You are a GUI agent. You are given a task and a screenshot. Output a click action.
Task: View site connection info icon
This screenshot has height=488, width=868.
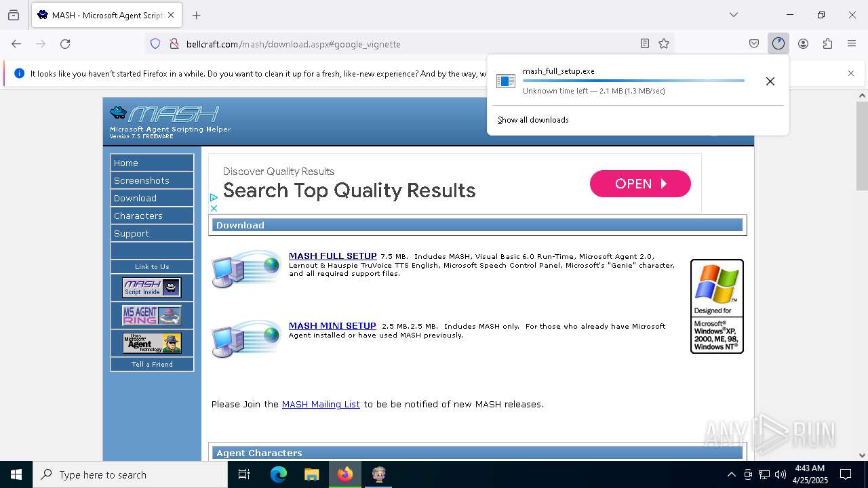(174, 43)
